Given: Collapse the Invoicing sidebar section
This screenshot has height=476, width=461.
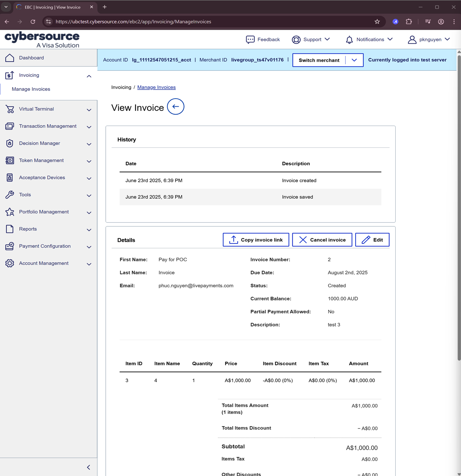Looking at the screenshot, I should [x=89, y=76].
